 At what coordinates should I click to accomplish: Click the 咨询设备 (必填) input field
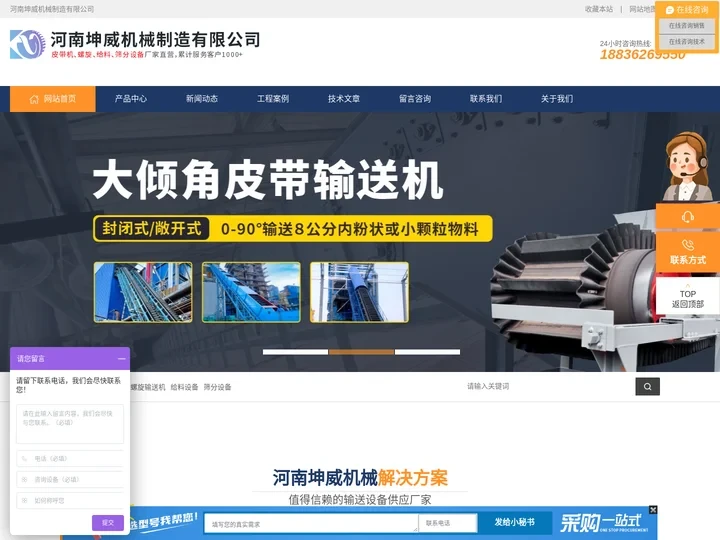pyautogui.click(x=70, y=479)
